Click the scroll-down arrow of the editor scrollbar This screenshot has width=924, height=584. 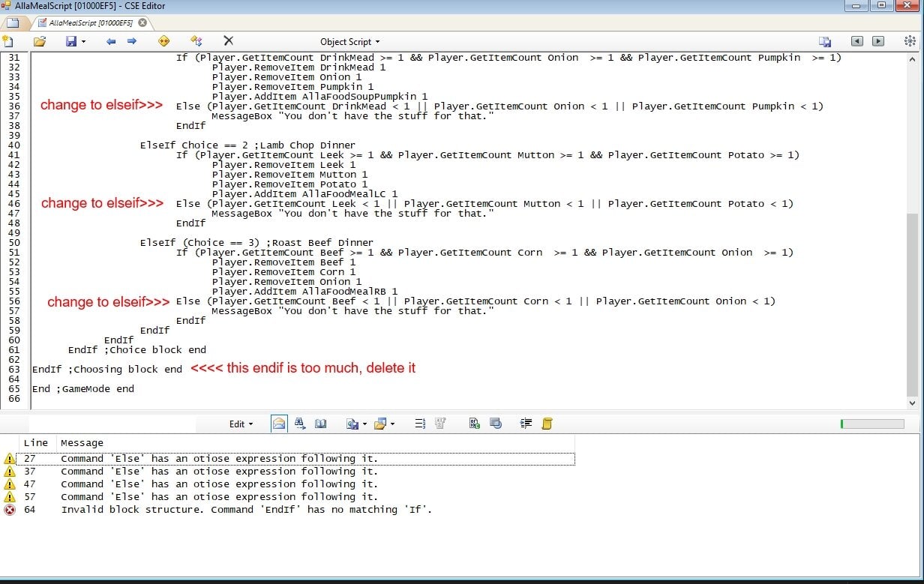point(912,403)
